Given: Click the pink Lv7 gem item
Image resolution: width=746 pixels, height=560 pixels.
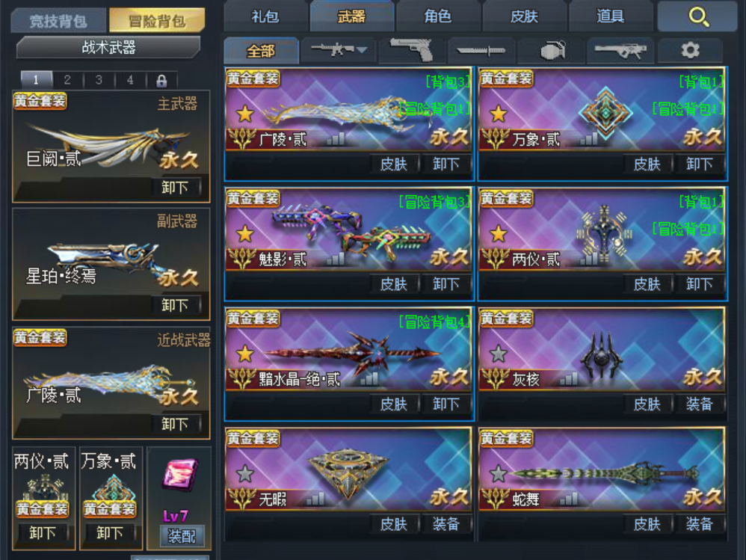Looking at the screenshot, I should click(x=180, y=474).
